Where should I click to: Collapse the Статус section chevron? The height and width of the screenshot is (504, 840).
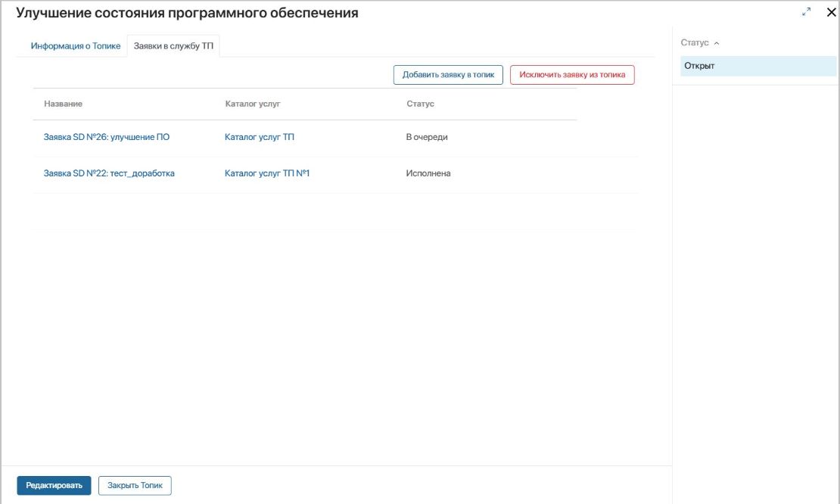(716, 43)
